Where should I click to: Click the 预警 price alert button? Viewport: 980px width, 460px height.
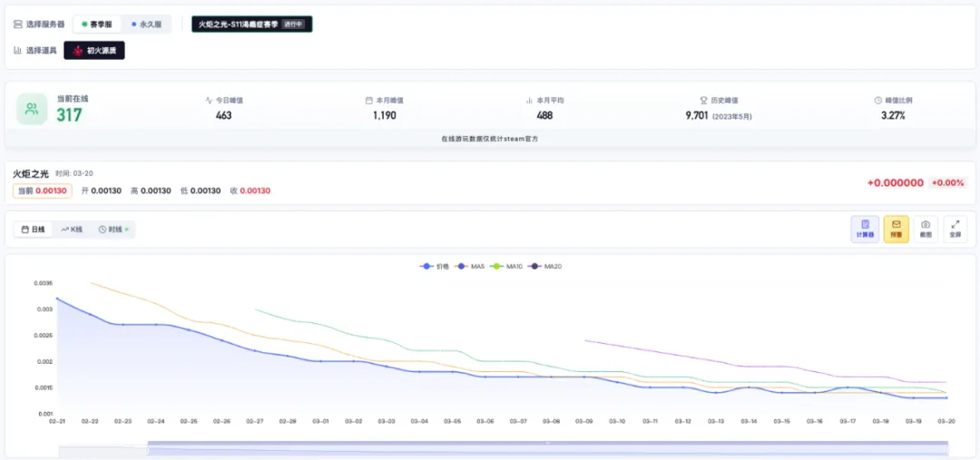(896, 228)
